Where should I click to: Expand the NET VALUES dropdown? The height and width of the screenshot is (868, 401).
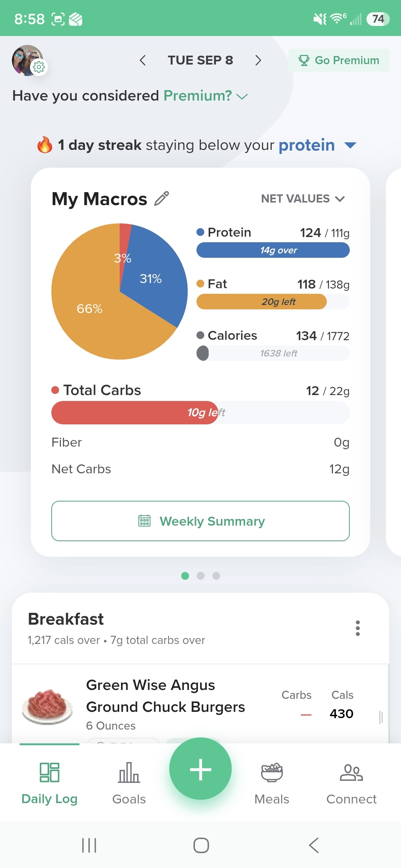[x=303, y=198]
